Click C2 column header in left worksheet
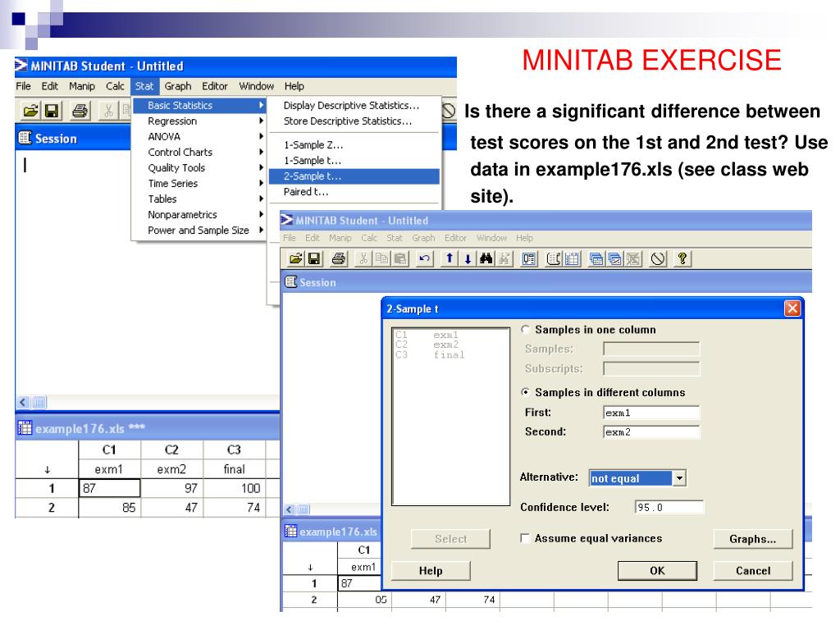Viewport: 840px width, 630px height. pos(172,450)
